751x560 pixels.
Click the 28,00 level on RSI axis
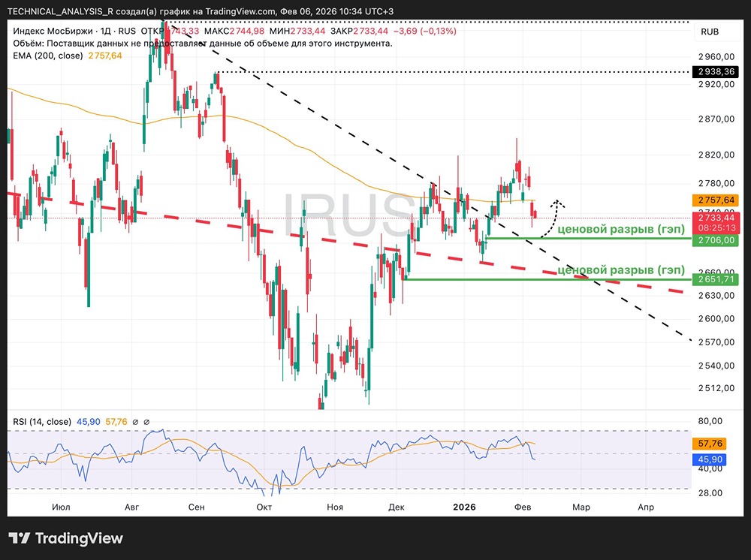point(710,492)
